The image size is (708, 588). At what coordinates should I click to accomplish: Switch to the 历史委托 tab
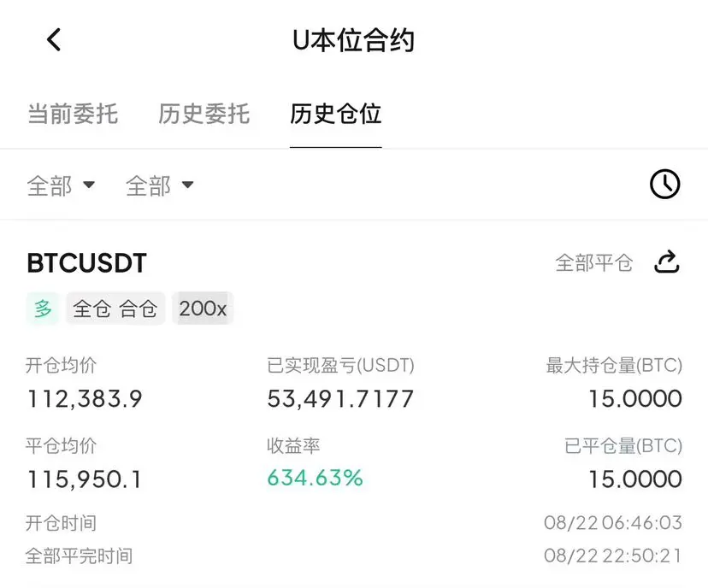[x=204, y=114]
